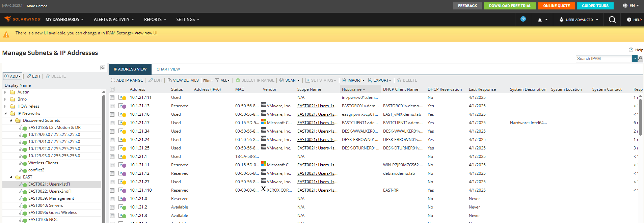Switch to the Chart View tab
This screenshot has width=644, height=223.
pyautogui.click(x=168, y=69)
